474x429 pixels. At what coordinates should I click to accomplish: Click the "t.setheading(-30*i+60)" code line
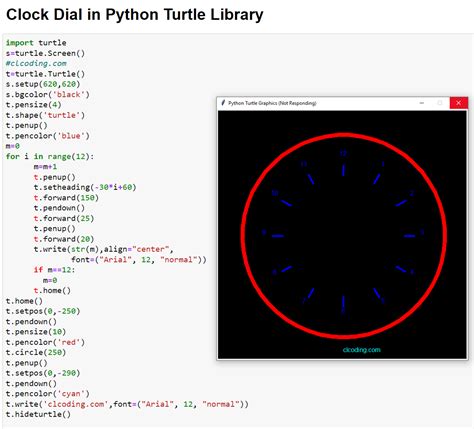click(85, 187)
